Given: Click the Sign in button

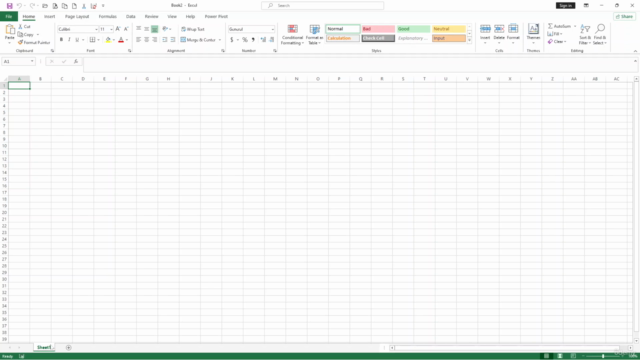Looking at the screenshot, I should [565, 5].
